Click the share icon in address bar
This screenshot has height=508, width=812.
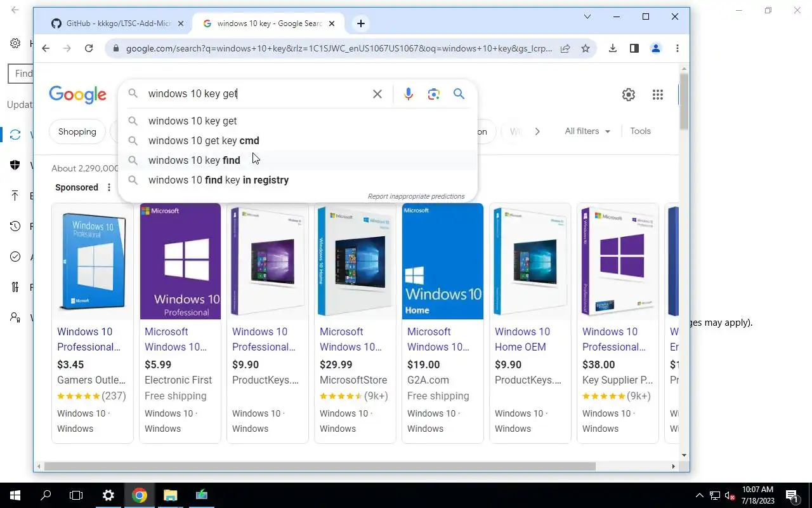click(565, 48)
